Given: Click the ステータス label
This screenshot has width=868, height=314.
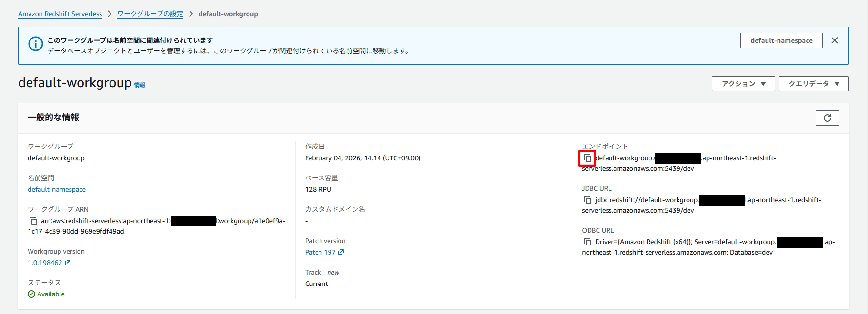Looking at the screenshot, I should [44, 283].
